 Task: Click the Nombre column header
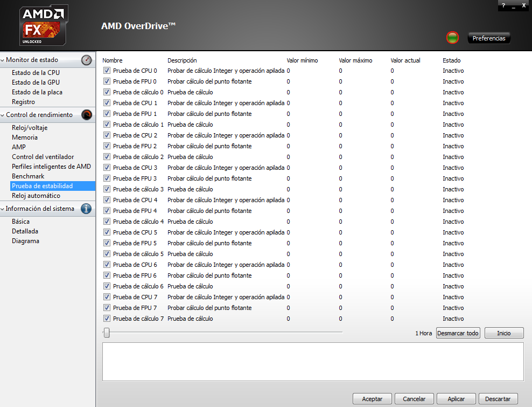point(113,60)
